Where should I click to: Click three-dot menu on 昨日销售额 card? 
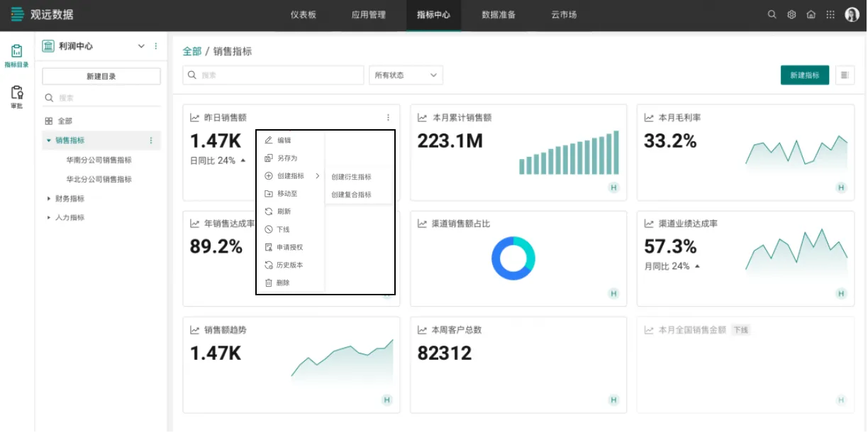click(388, 118)
